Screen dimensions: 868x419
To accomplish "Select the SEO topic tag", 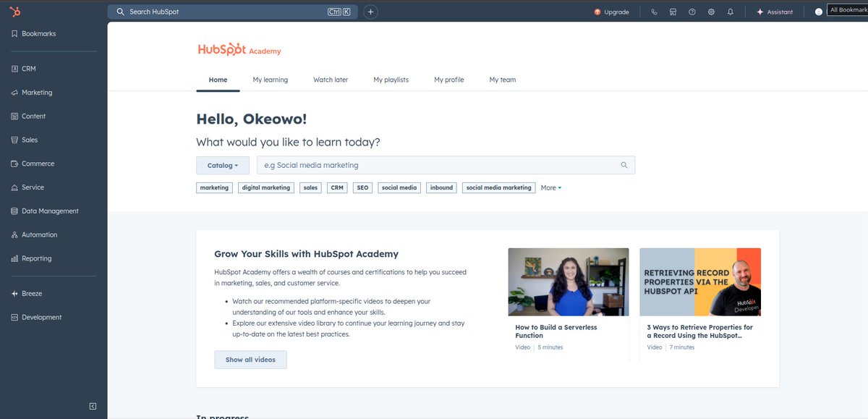I will [x=362, y=187].
